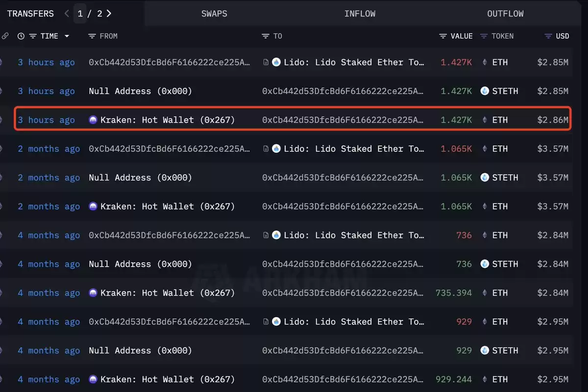
Task: Click Lido droplet icon in red 929 row
Action: coord(276,322)
